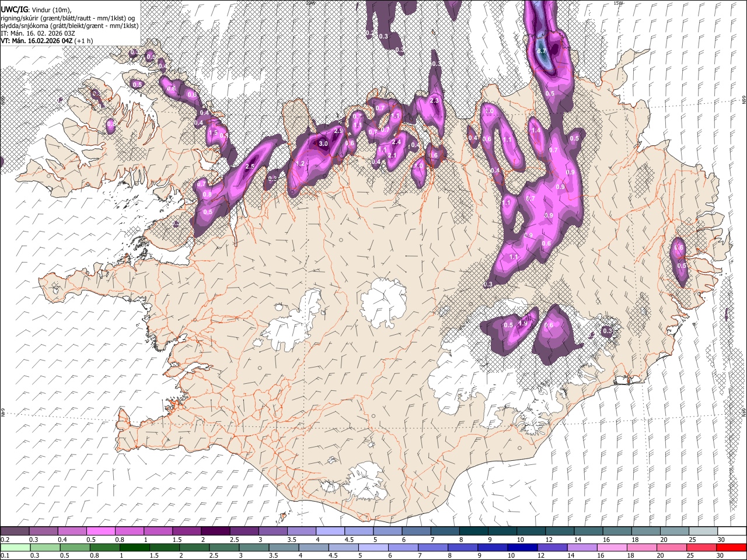Click the 'slydda/snjókoma' legend description line
Image resolution: width=747 pixels, height=560 pixels.
click(69, 26)
